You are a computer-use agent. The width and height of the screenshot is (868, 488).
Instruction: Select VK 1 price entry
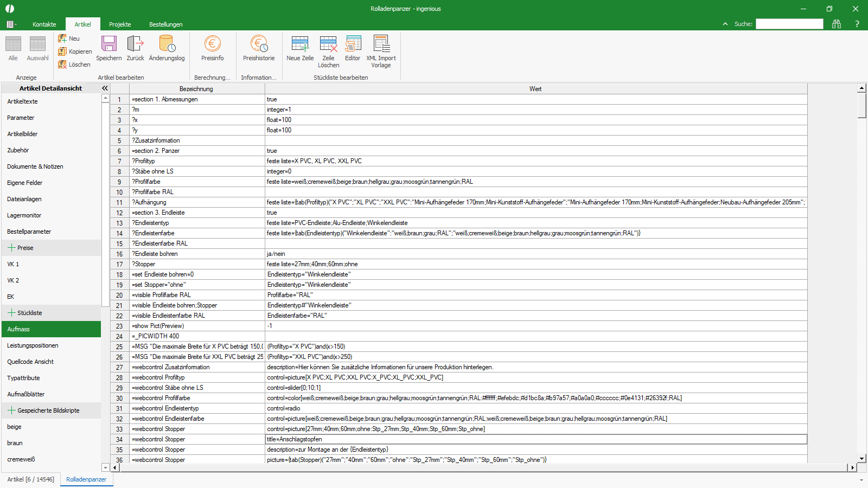pyautogui.click(x=51, y=264)
